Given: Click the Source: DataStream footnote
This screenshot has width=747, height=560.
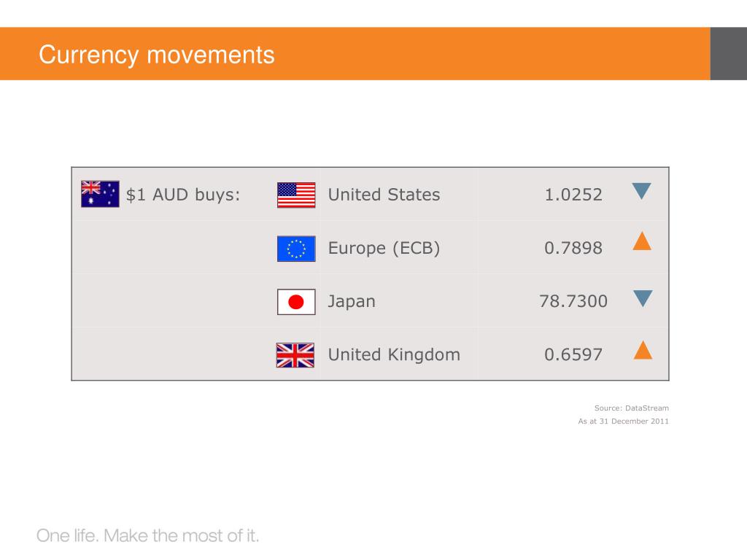Looking at the screenshot, I should click(x=631, y=408).
